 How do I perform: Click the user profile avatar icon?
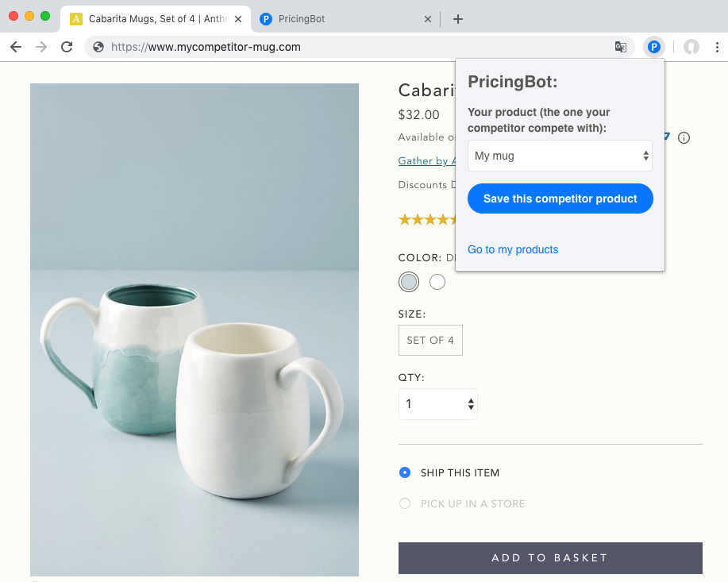tap(691, 47)
